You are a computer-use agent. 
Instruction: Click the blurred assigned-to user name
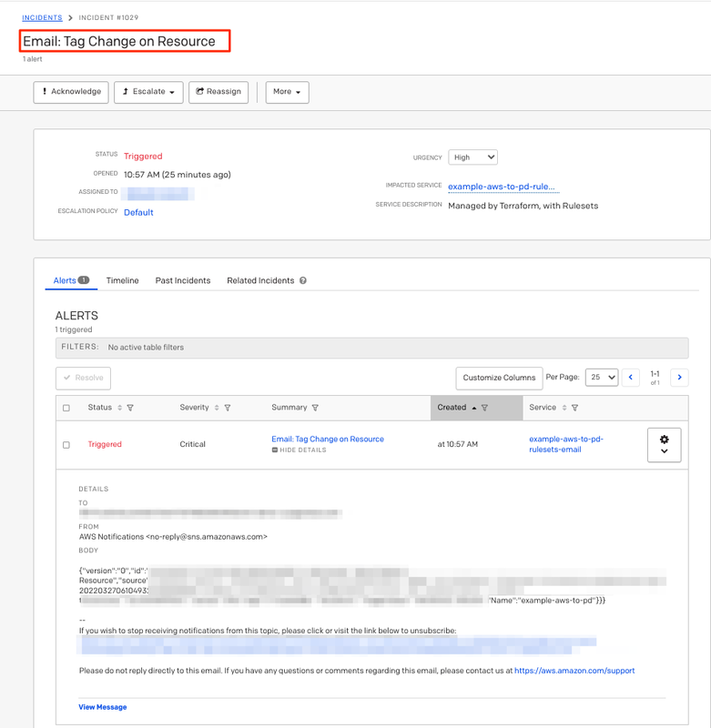click(157, 194)
